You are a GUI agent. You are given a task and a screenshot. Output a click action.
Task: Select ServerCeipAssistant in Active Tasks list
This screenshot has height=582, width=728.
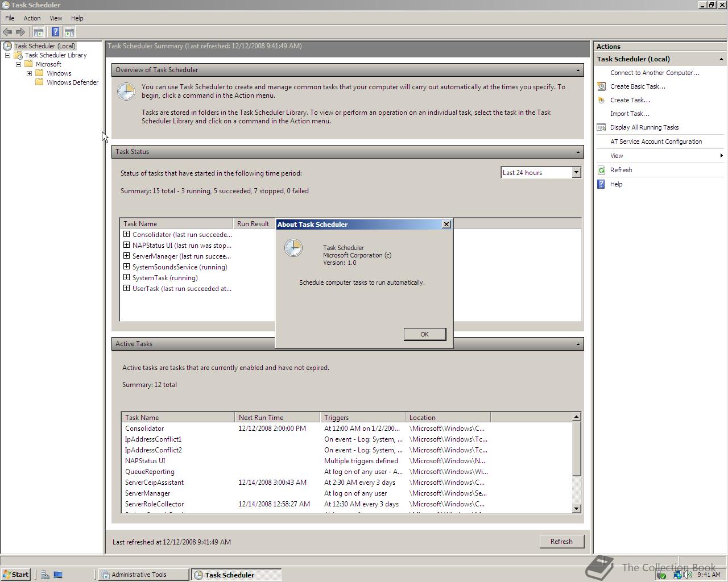click(x=154, y=483)
